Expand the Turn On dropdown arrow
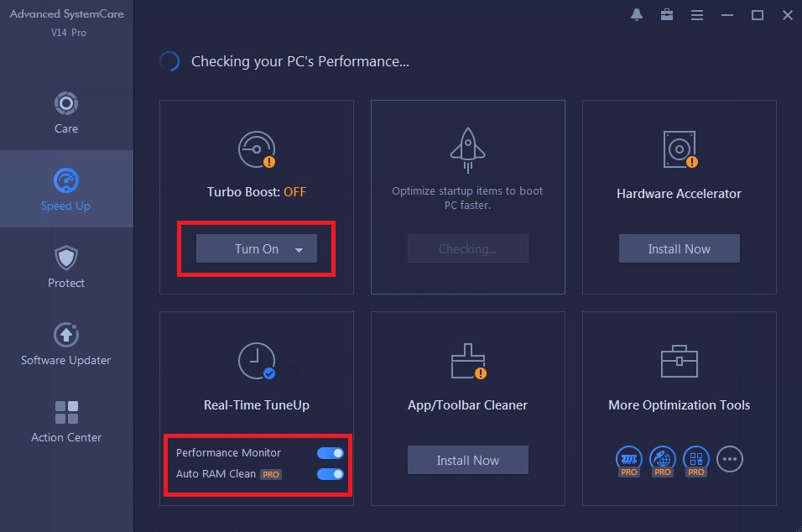The image size is (802, 532). 300,248
